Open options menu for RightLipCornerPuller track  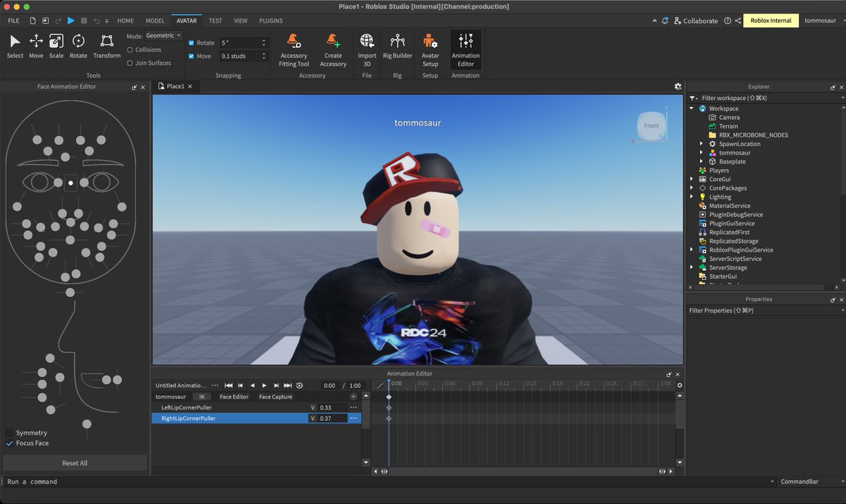pyautogui.click(x=353, y=418)
